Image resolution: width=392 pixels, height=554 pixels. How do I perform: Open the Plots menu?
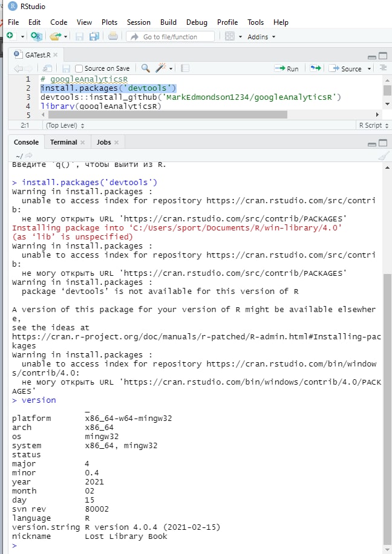[109, 22]
